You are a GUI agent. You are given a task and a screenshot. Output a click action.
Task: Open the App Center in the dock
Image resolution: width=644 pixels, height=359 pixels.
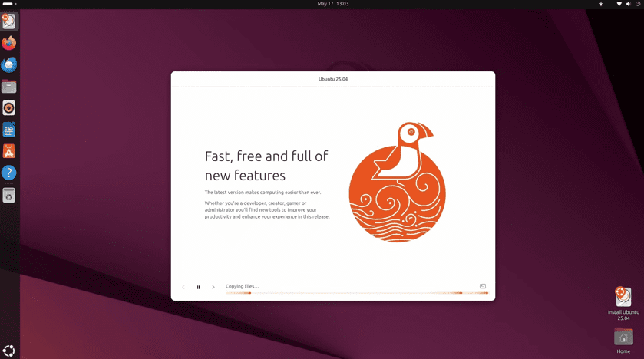click(9, 151)
